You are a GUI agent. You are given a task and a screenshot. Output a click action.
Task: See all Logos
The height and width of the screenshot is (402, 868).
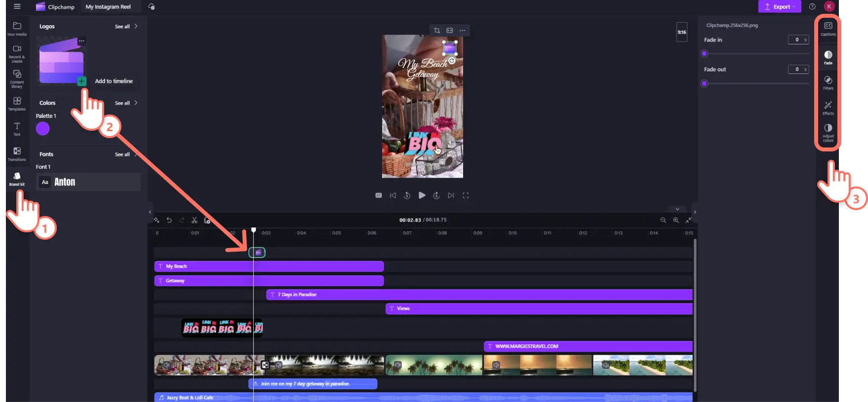(126, 27)
